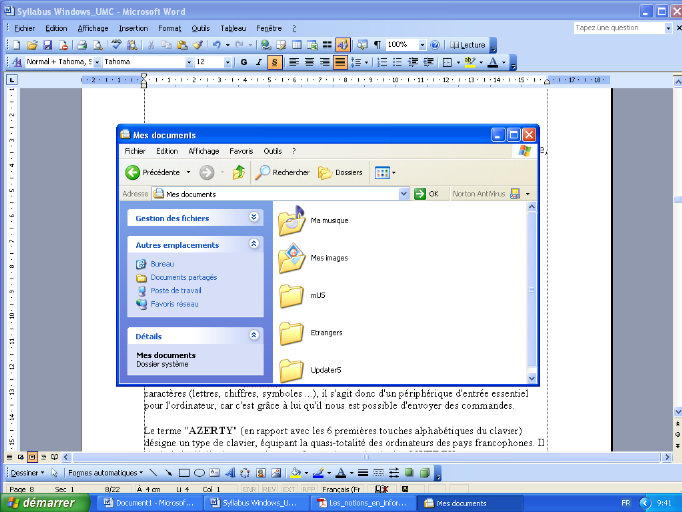Expand the Gestion des fichiers panel

click(254, 217)
